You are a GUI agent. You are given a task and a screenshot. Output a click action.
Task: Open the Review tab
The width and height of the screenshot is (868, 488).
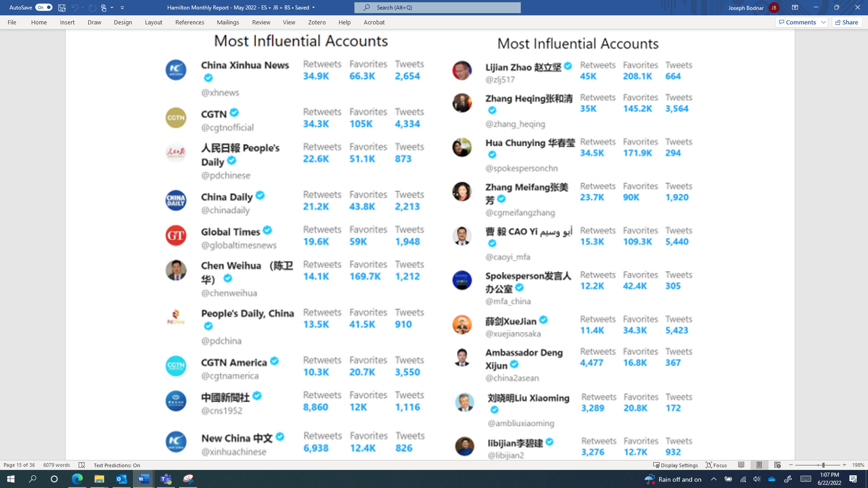tap(261, 22)
